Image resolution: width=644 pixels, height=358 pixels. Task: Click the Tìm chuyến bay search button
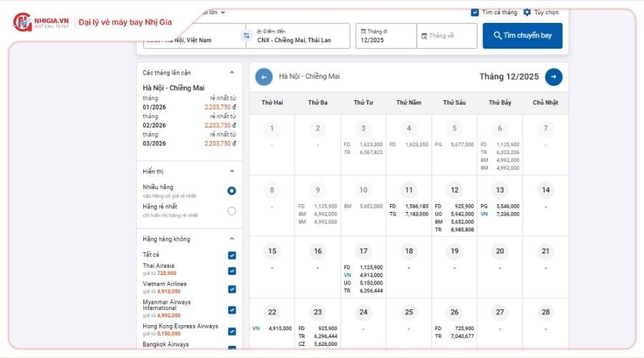(x=522, y=36)
